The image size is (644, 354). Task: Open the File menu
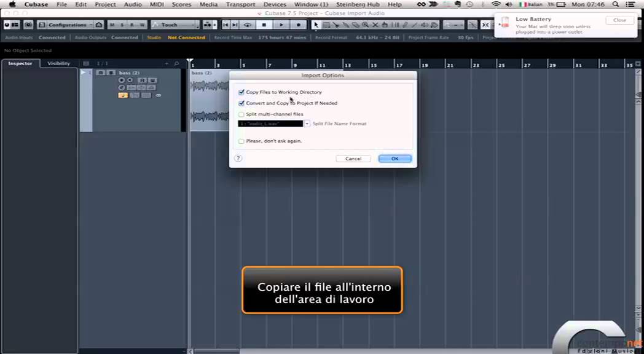point(61,4)
